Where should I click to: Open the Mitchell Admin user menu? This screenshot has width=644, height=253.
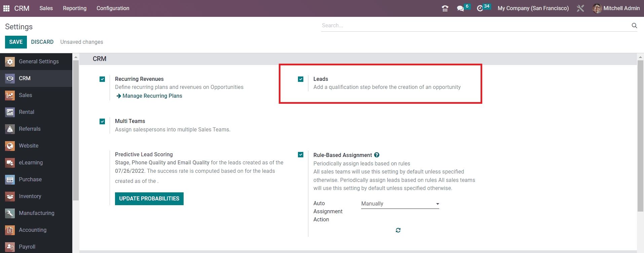point(616,8)
